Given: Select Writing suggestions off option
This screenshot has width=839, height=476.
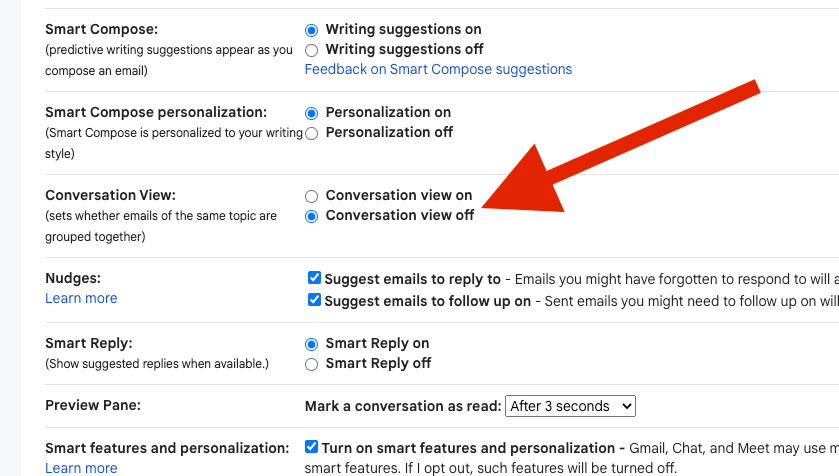Looking at the screenshot, I should 312,49.
